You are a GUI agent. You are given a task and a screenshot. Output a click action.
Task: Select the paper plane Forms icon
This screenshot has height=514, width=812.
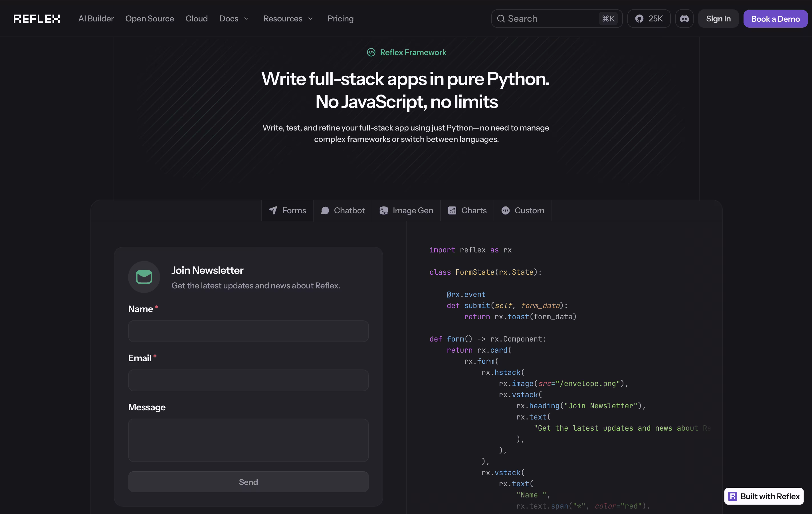273,210
